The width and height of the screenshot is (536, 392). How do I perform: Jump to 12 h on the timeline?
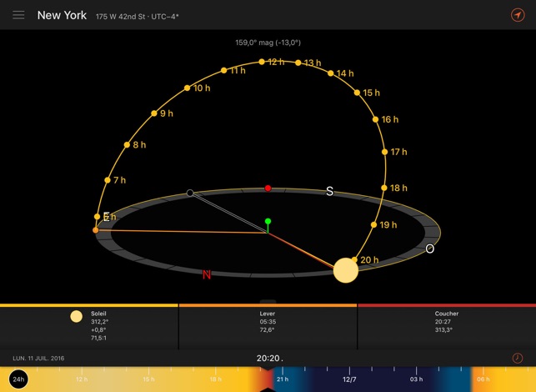click(82, 379)
